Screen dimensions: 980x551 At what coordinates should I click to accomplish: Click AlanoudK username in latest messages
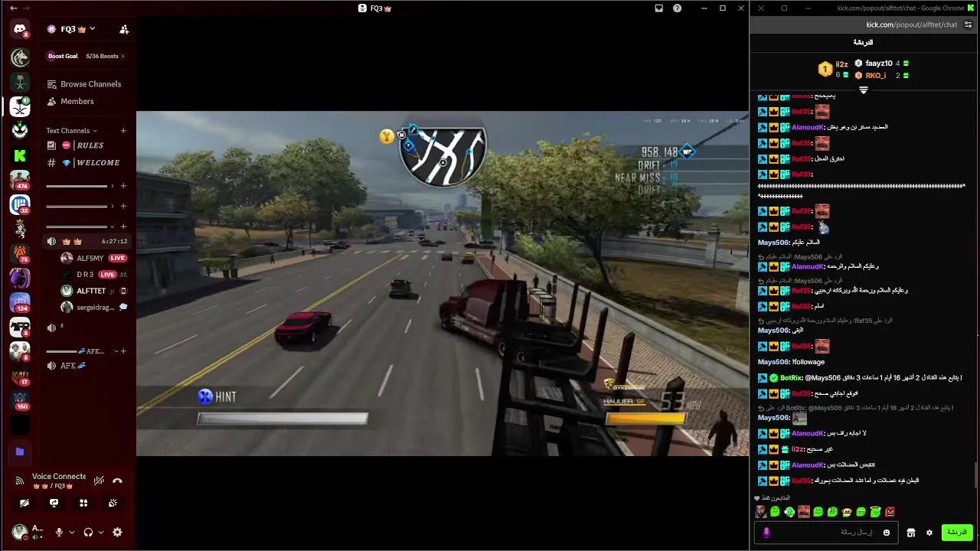(807, 465)
